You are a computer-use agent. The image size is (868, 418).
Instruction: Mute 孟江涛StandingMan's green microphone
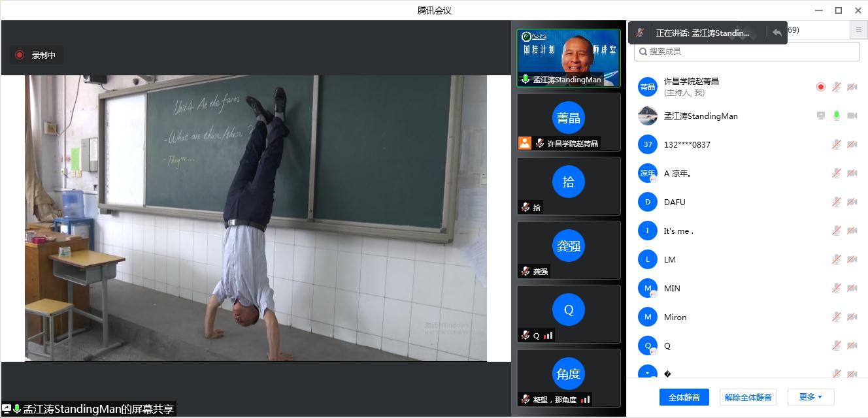(x=837, y=116)
